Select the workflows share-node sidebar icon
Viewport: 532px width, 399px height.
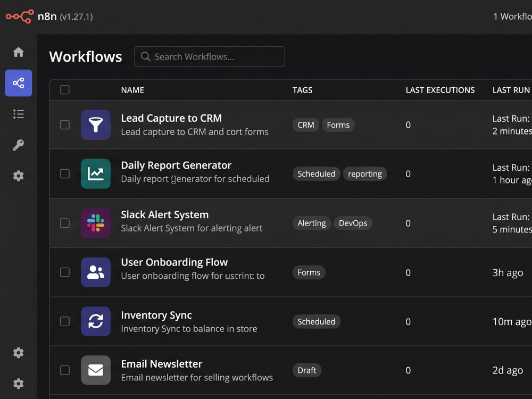point(18,83)
